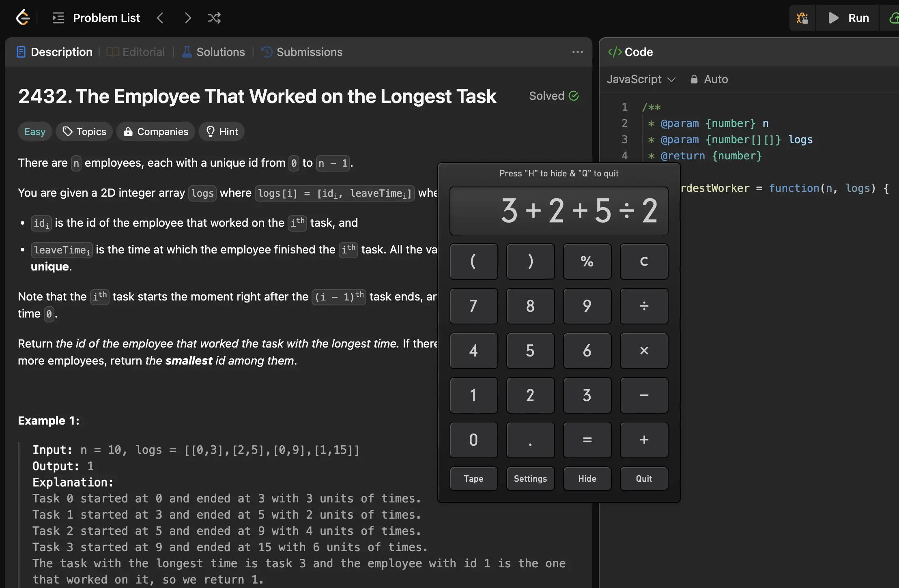Click the Hint lightbulb icon
The height and width of the screenshot is (588, 899).
click(x=210, y=131)
